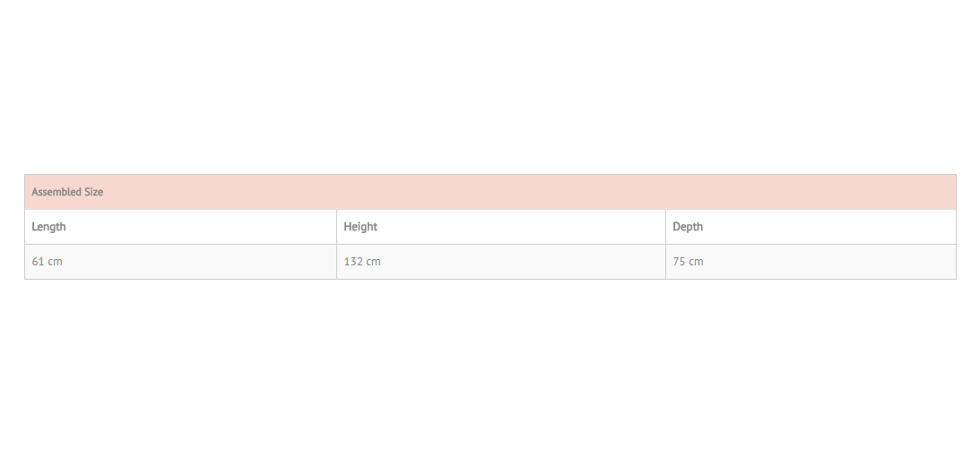This screenshot has height=459, width=980.
Task: Select the Length column header text
Action: pos(48,227)
